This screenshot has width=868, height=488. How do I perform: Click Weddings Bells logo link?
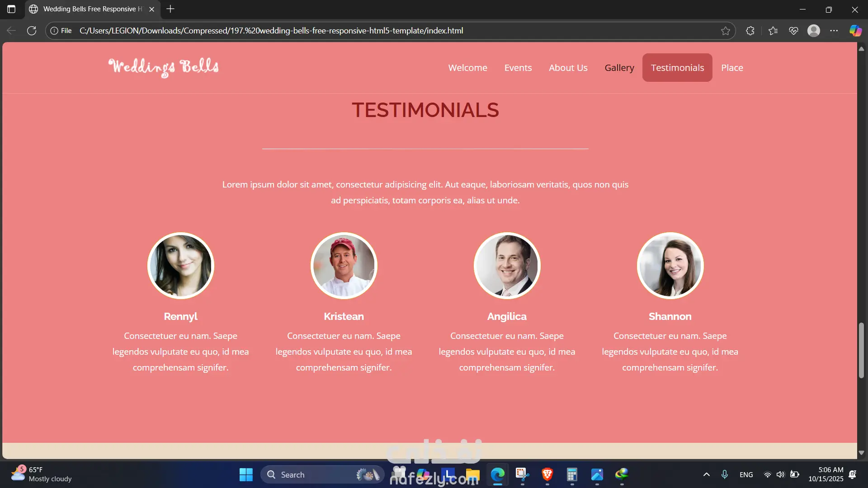pos(164,67)
